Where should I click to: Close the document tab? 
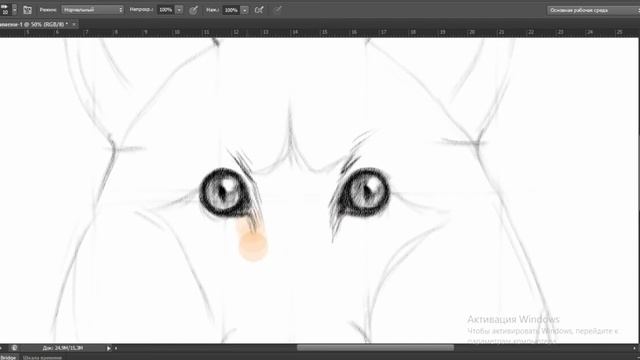[x=74, y=24]
